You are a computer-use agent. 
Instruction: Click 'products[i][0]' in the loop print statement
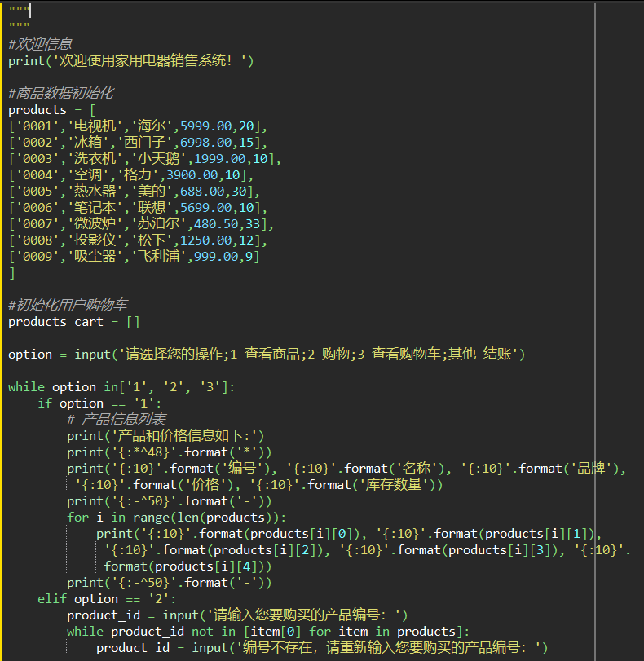300,534
